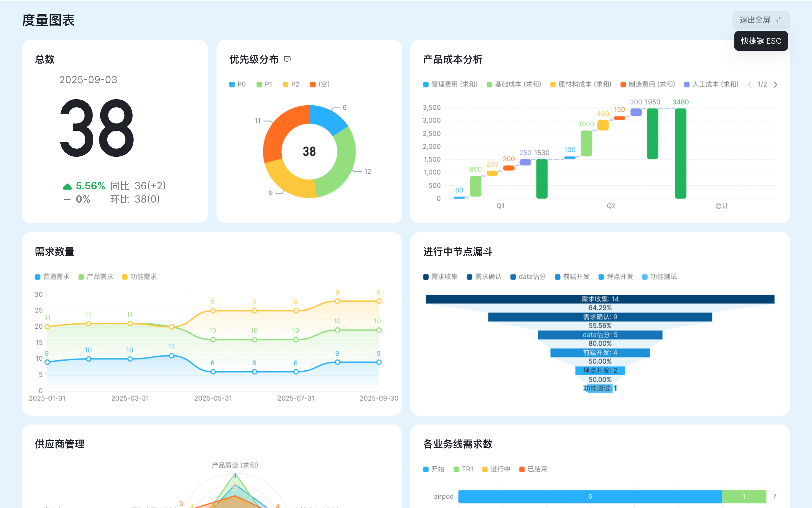Click the green waterfall bar labeled 1000
This screenshot has width=812, height=508.
pos(586,143)
